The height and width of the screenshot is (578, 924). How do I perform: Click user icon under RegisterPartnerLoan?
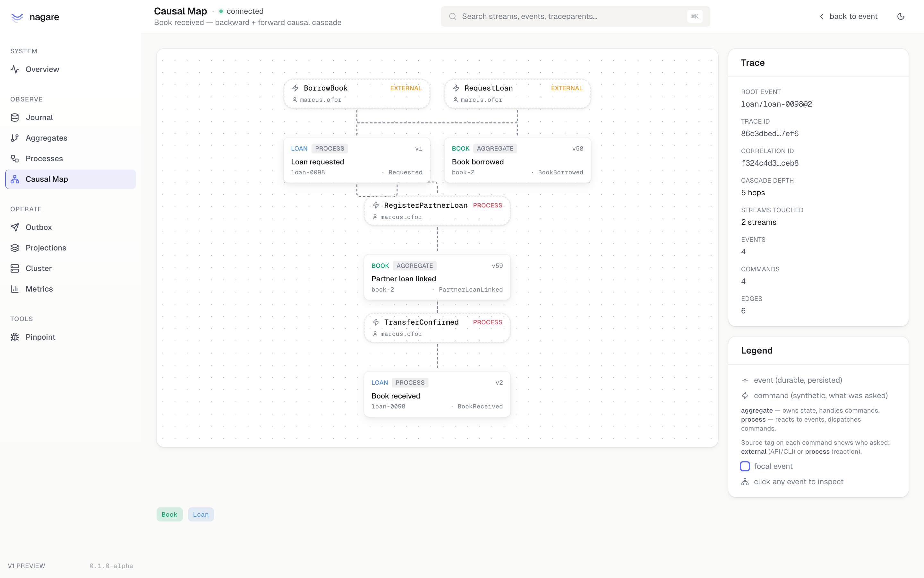(x=375, y=217)
